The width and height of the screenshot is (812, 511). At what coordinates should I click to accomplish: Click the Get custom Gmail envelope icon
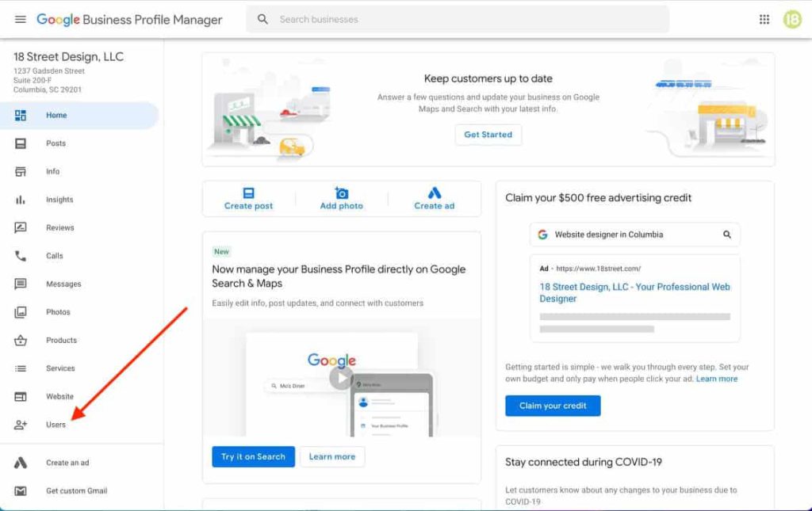click(x=20, y=491)
